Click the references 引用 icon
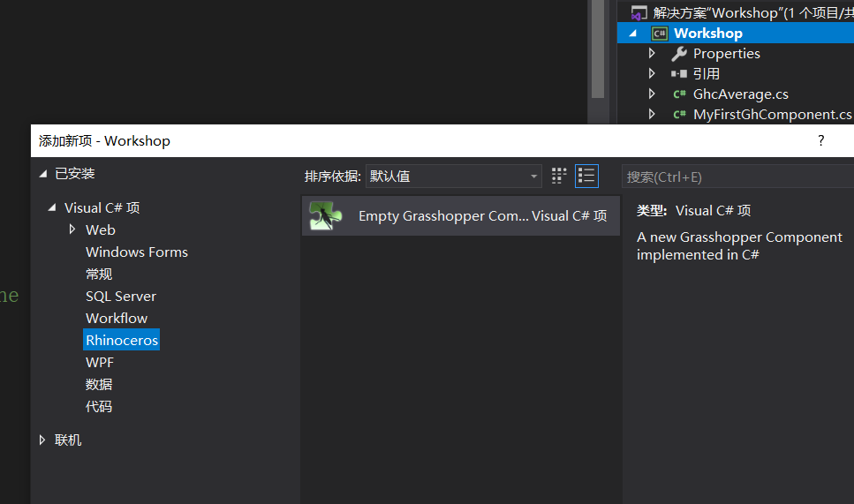The height and width of the screenshot is (504, 854). pos(678,73)
